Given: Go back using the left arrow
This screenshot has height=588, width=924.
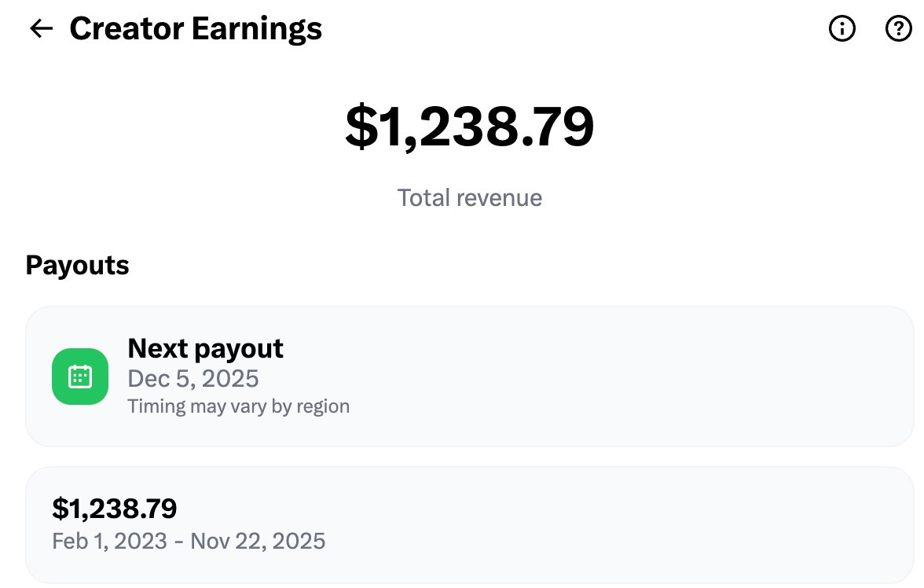Looking at the screenshot, I should coord(41,29).
